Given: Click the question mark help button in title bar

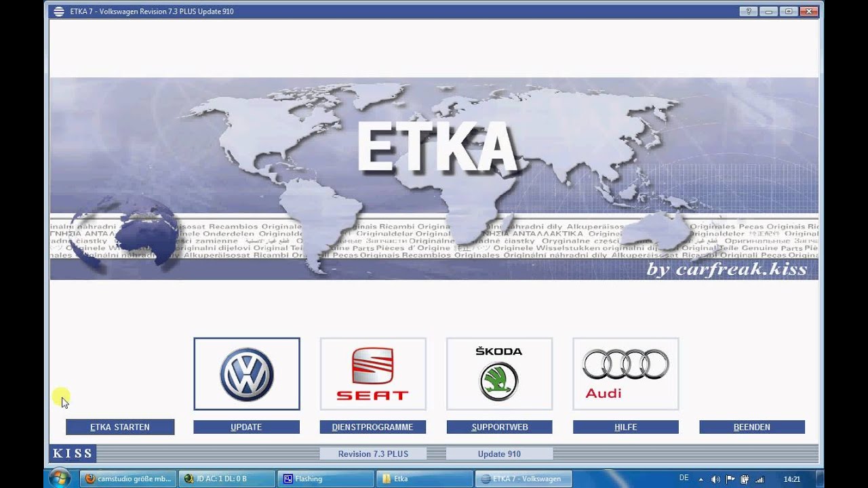Looking at the screenshot, I should pos(749,11).
